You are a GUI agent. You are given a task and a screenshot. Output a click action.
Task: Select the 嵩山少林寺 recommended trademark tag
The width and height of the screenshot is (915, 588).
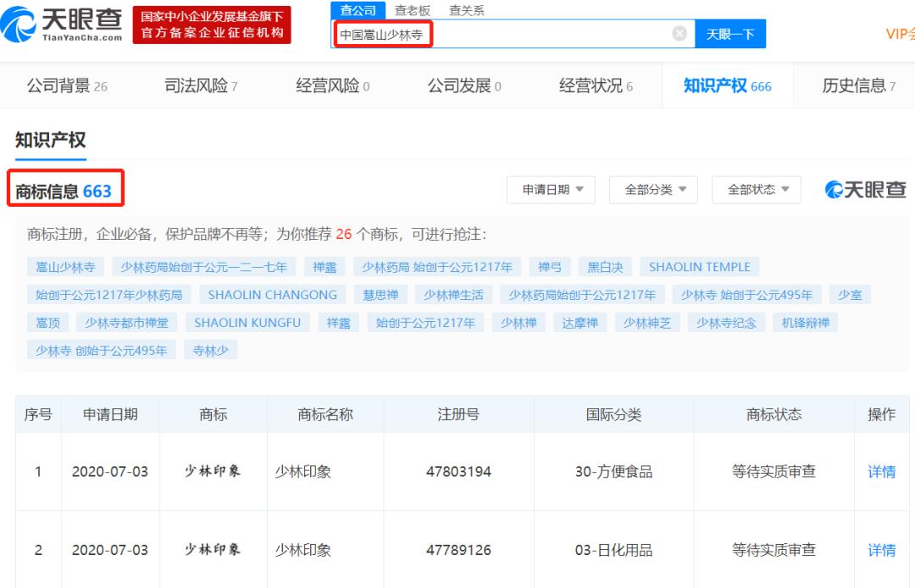[x=64, y=266]
